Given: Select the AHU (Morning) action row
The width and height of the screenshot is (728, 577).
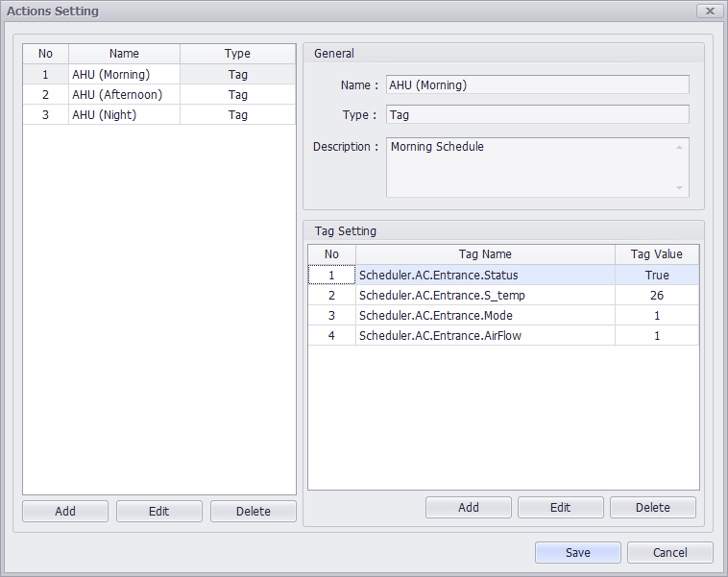Looking at the screenshot, I should click(x=124, y=74).
